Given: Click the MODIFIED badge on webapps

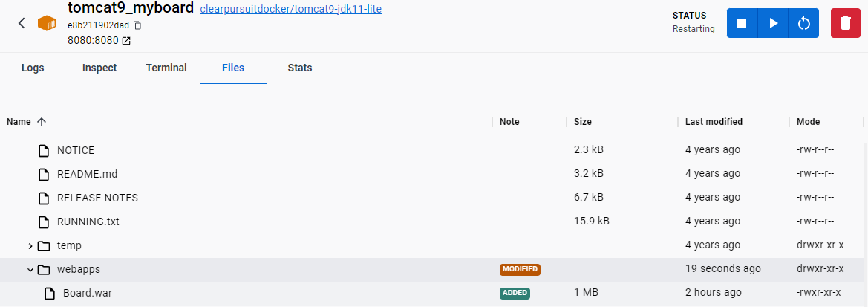Looking at the screenshot, I should (520, 269).
